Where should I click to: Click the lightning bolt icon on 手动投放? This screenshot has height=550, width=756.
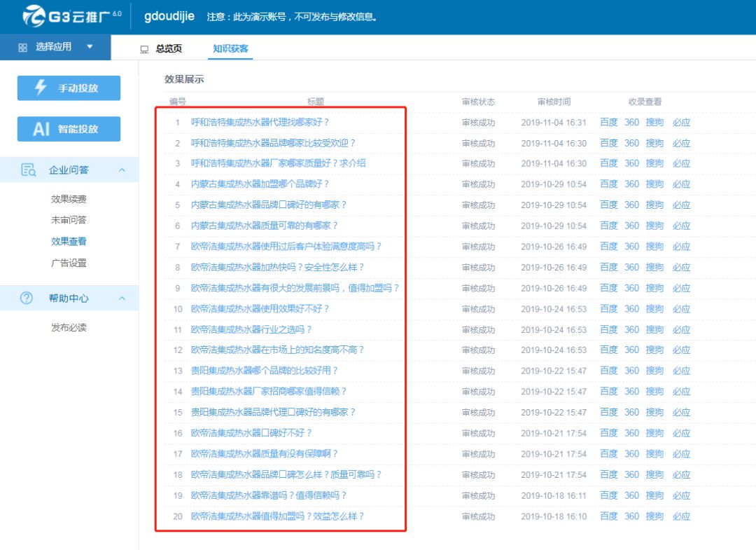click(41, 88)
